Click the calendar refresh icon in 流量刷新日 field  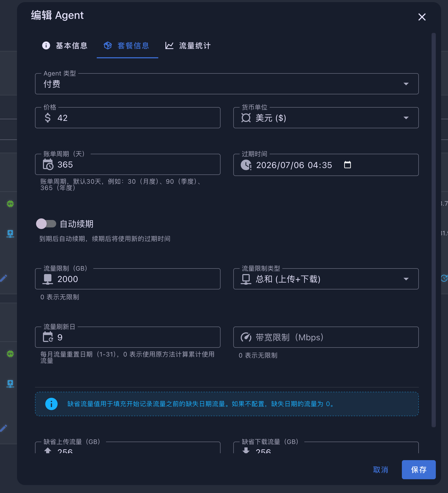pos(48,337)
